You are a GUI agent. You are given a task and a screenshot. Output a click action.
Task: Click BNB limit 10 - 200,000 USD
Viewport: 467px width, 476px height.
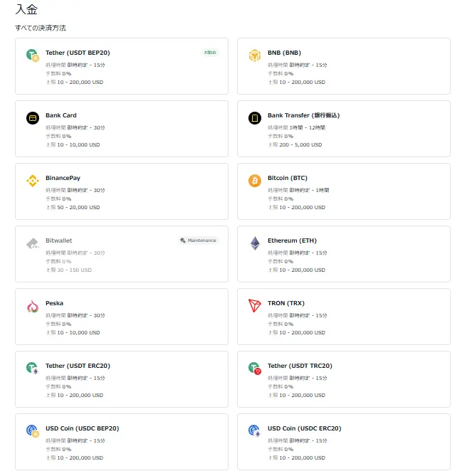coord(296,83)
